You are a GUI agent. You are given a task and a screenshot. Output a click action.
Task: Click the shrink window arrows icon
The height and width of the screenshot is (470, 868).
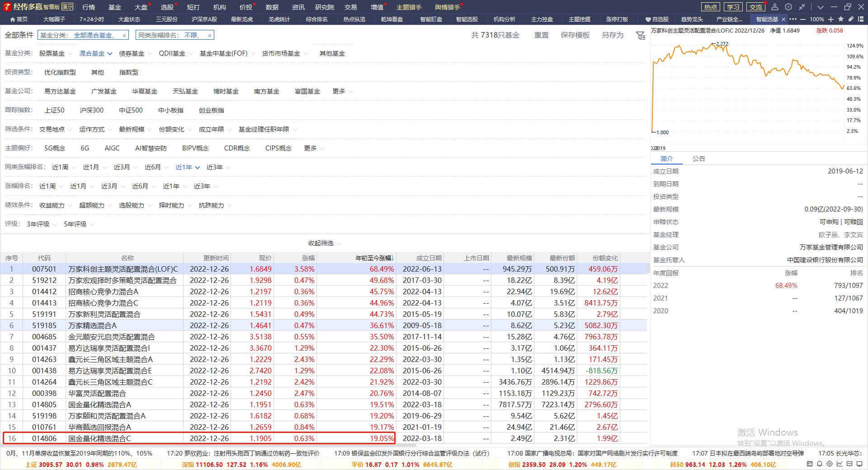click(x=802, y=7)
